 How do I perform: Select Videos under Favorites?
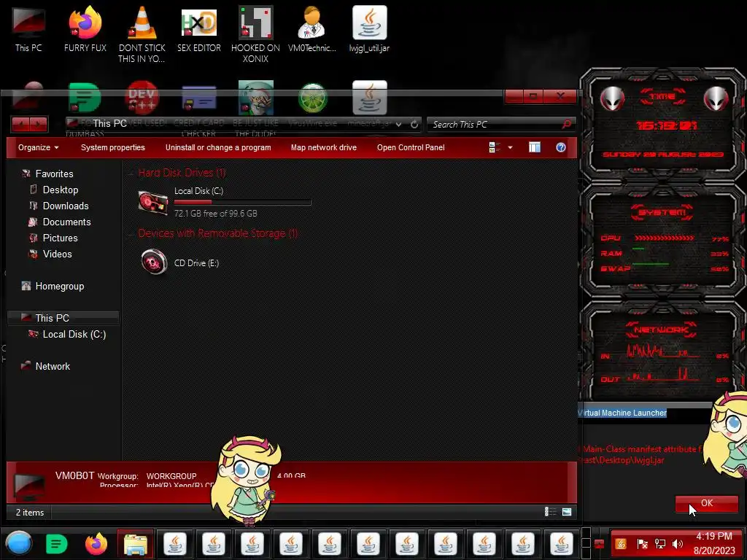pos(57,254)
